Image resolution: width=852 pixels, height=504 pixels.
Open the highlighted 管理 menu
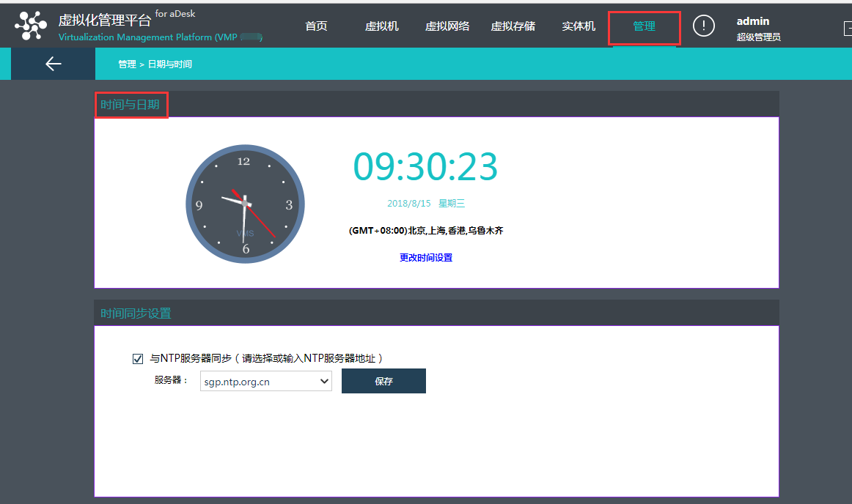coord(644,26)
